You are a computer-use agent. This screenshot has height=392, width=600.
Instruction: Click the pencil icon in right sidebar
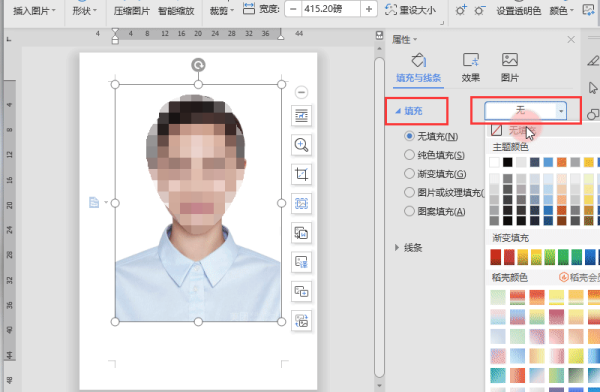pos(593,60)
